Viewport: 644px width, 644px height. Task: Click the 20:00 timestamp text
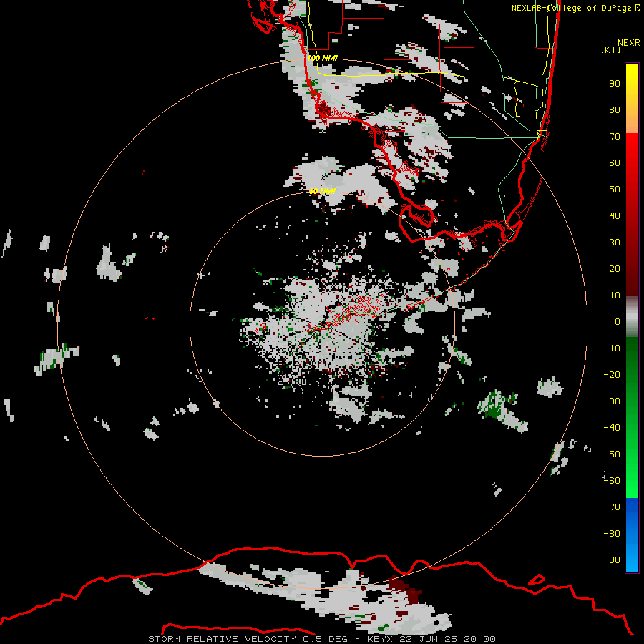pos(479,639)
